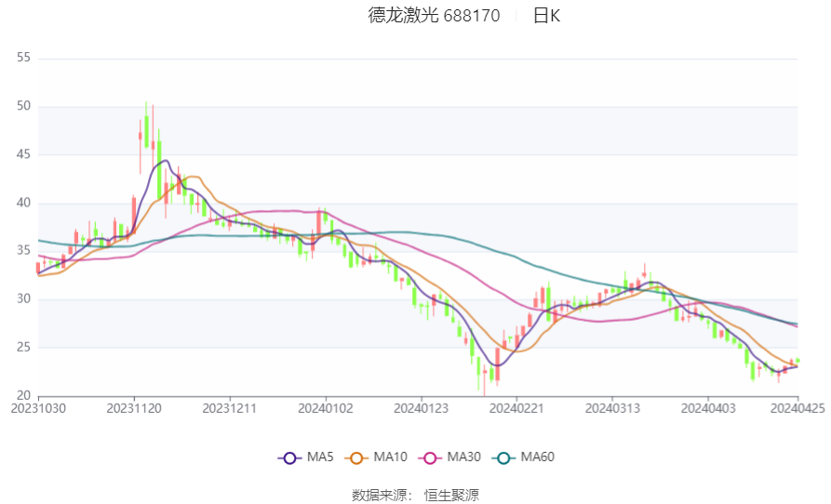Select the 20240221 date on x-axis
831x504 pixels.
tap(516, 407)
